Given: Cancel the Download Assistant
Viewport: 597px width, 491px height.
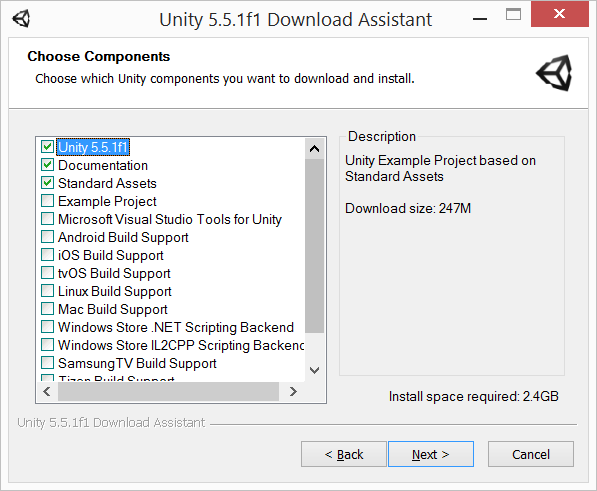Looking at the screenshot, I should 531,454.
